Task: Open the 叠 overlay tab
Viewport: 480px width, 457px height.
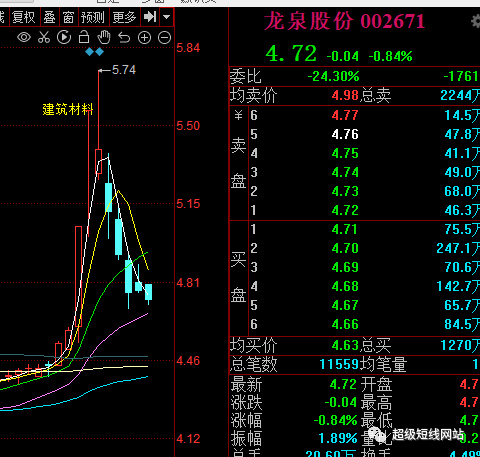Action: coord(49,17)
